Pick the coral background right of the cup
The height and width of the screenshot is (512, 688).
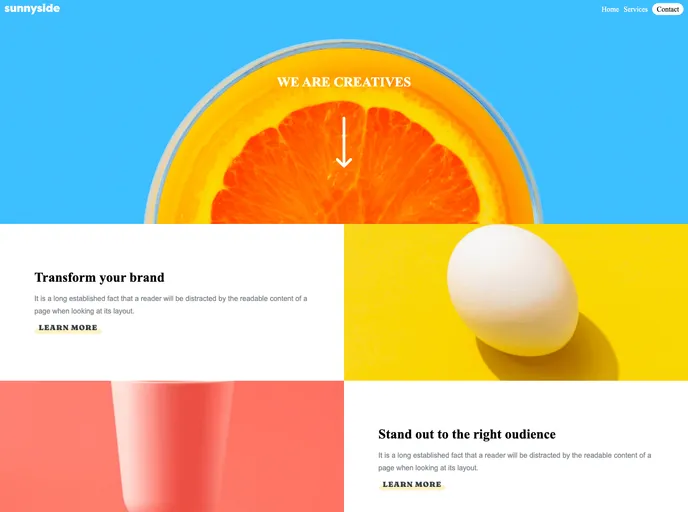point(290,446)
